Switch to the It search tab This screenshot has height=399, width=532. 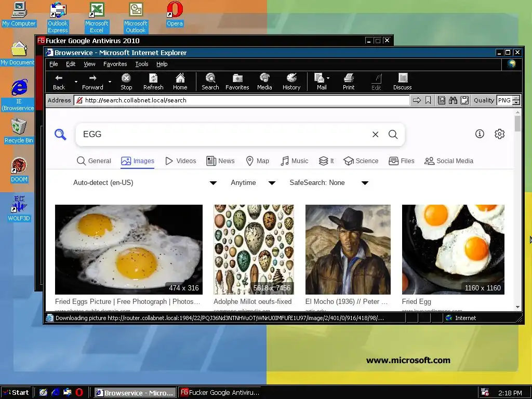pyautogui.click(x=326, y=161)
